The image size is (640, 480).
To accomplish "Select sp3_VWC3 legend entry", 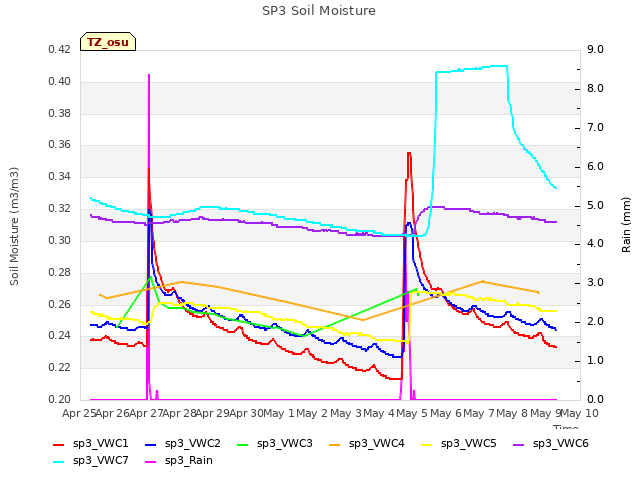I will (x=275, y=444).
